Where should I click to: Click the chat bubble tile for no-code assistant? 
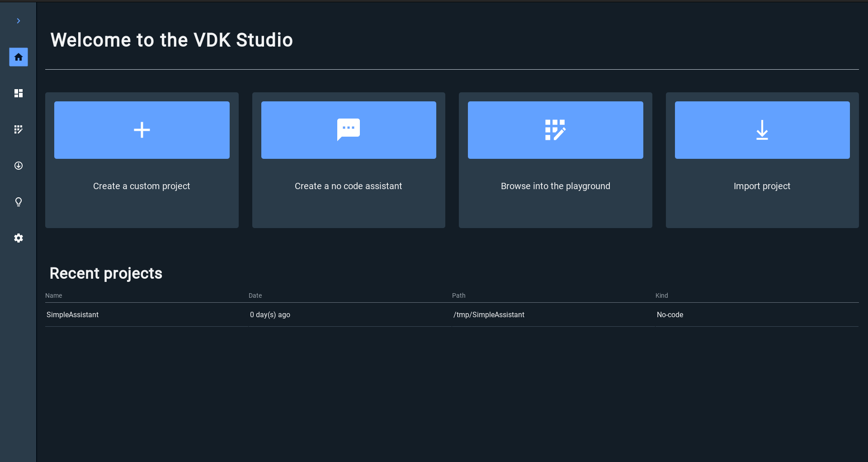[x=349, y=130]
